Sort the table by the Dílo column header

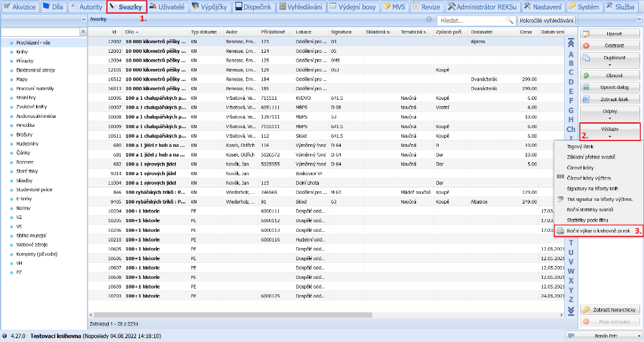(x=155, y=32)
